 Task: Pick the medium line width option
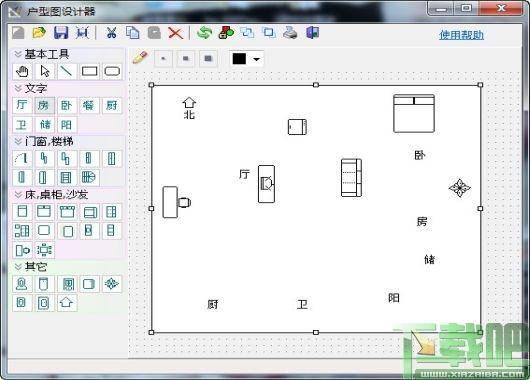[186, 59]
